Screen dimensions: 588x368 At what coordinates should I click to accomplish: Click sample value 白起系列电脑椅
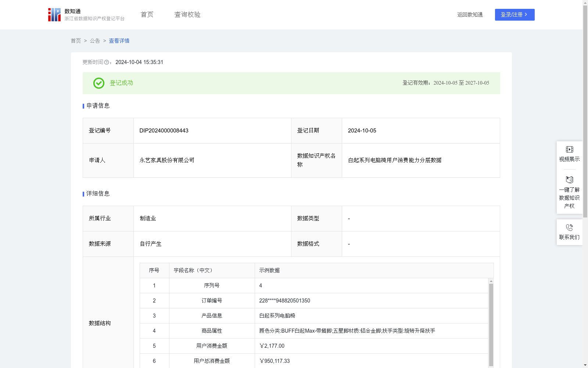pos(277,316)
